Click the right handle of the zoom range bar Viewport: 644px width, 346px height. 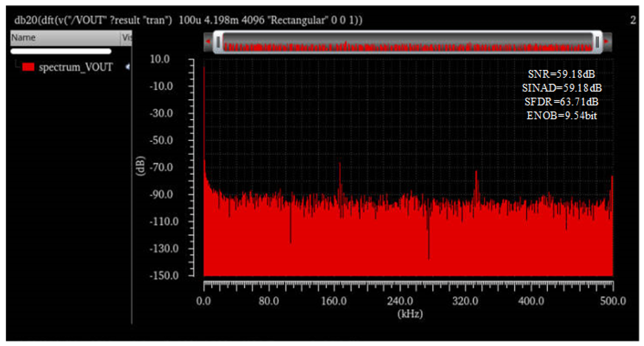pyautogui.click(x=597, y=42)
